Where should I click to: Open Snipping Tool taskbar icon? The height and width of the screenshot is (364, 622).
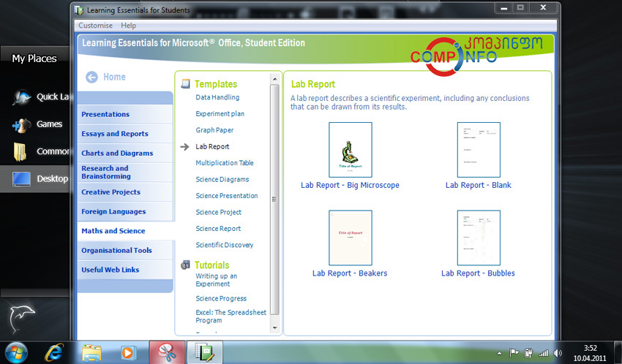point(167,352)
